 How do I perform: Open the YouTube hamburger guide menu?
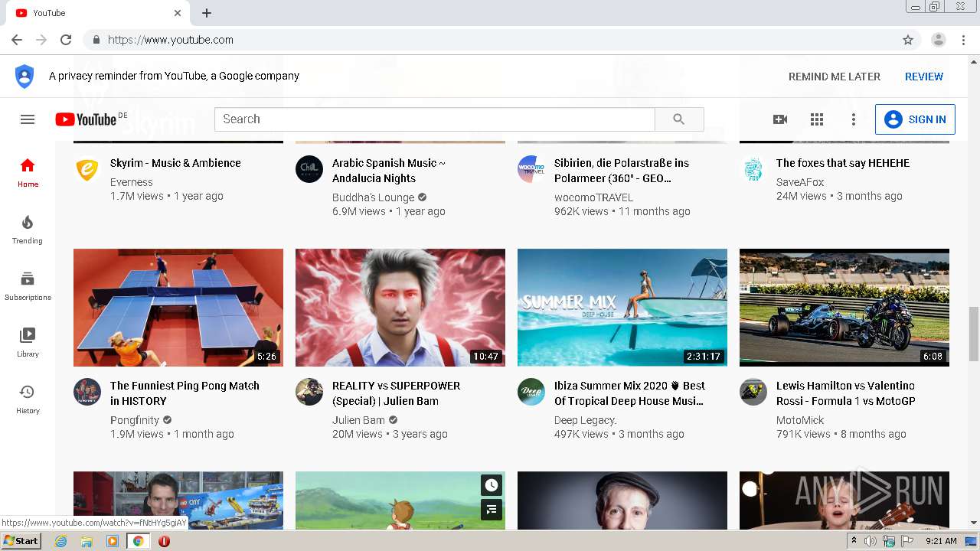(28, 119)
